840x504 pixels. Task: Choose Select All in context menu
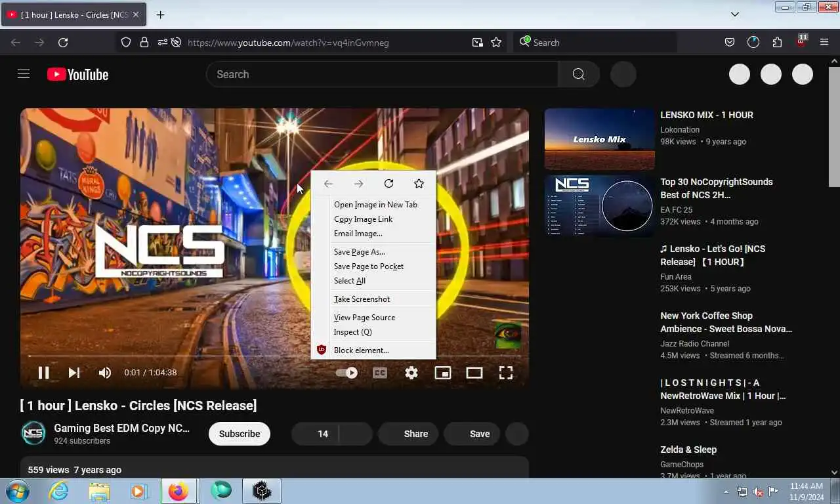click(373, 281)
